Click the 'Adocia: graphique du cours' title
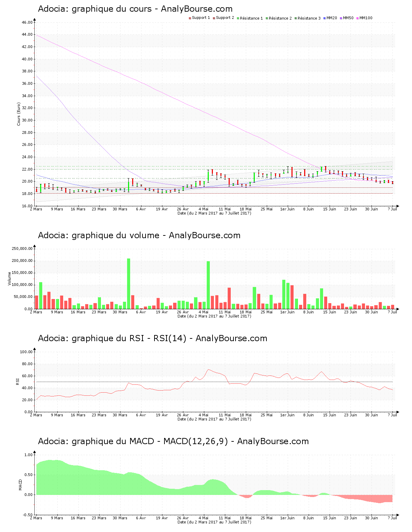 pos(95,9)
